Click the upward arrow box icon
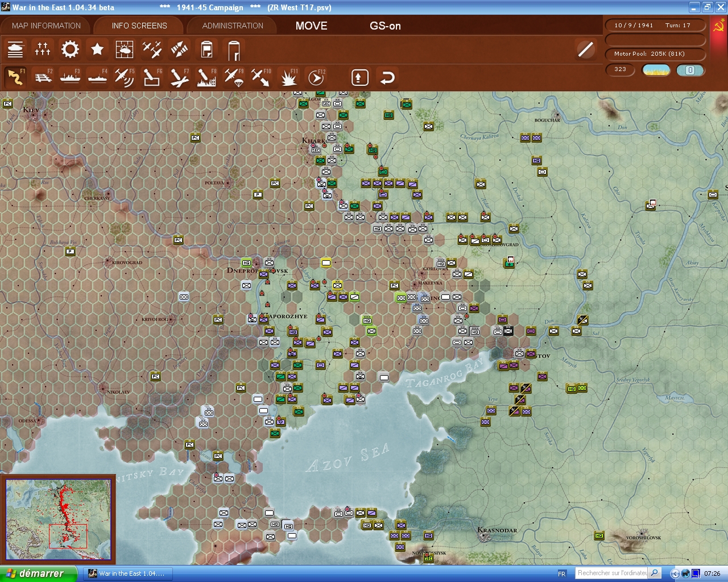Viewport: 728px width, 582px height. coord(359,77)
